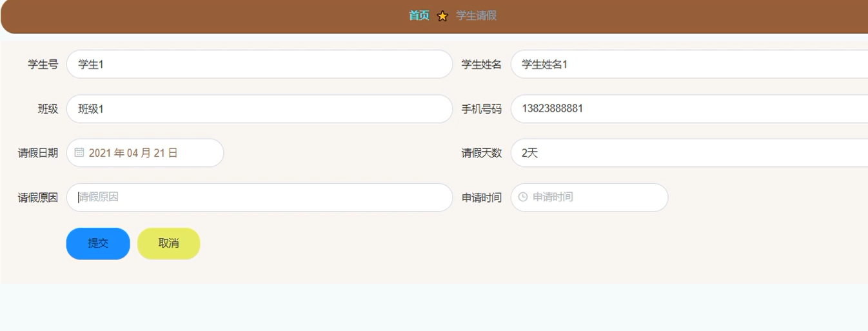Cancel the form with 取消 button
Screen dimensions: 868x331
[x=169, y=243]
